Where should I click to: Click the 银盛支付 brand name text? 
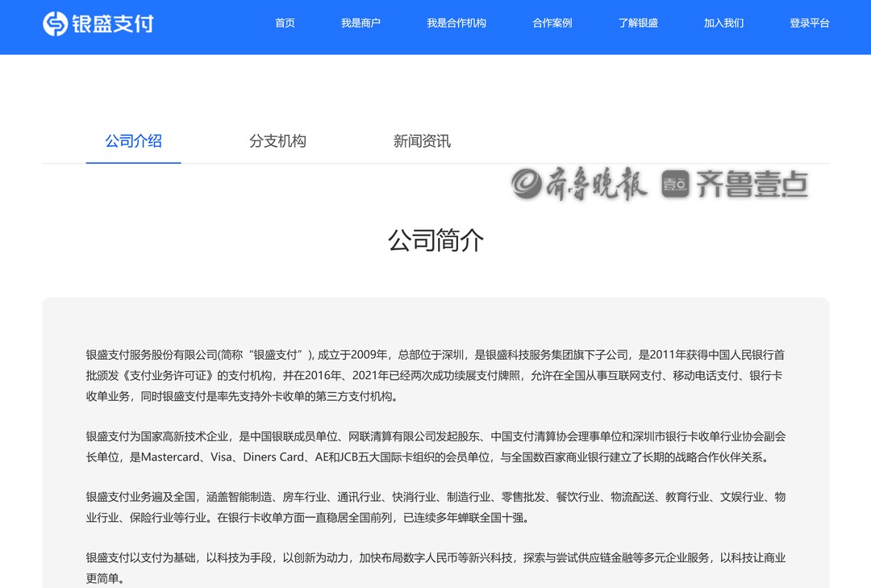pos(111,23)
